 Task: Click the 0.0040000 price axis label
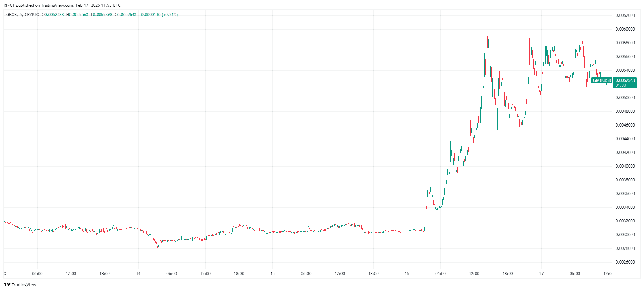(x=625, y=166)
